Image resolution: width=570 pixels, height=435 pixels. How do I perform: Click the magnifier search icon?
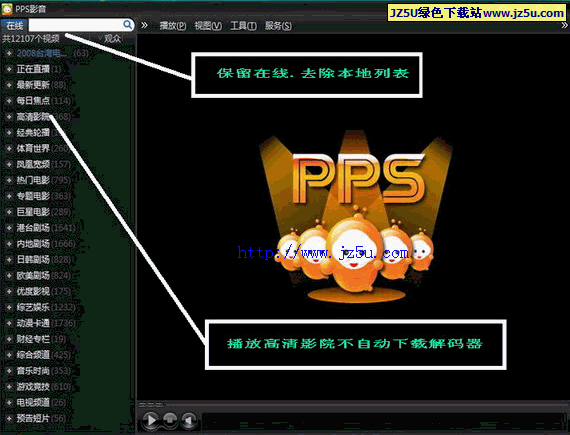coord(127,25)
